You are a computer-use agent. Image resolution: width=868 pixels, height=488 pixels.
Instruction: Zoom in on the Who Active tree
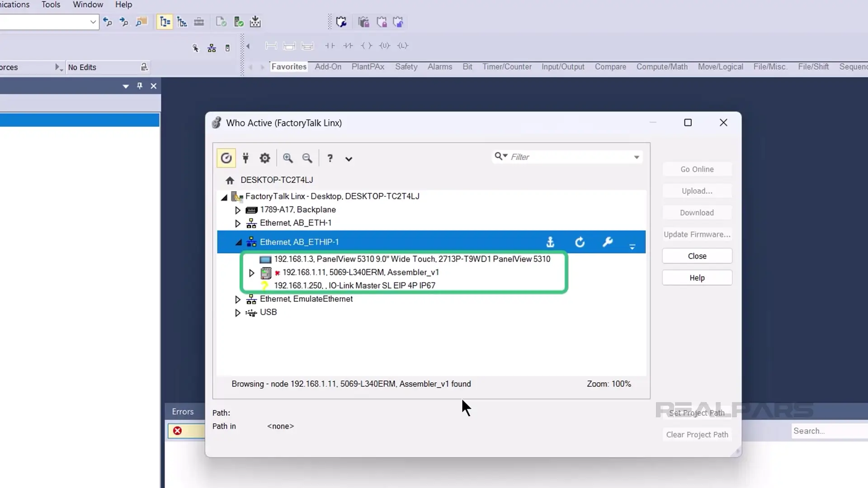pyautogui.click(x=288, y=158)
